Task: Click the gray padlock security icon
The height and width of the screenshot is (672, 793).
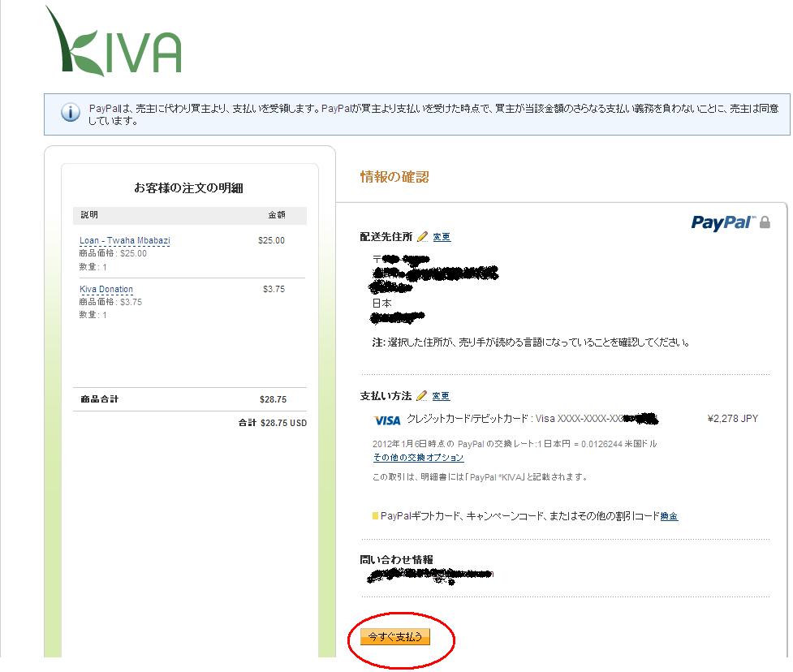Action: click(x=765, y=222)
